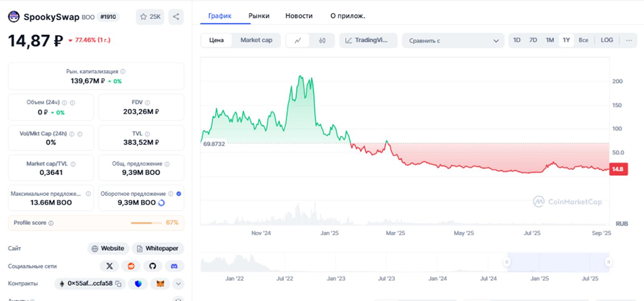This screenshot has width=644, height=301.
Task: Switch to the Рынки tab
Action: point(259,16)
